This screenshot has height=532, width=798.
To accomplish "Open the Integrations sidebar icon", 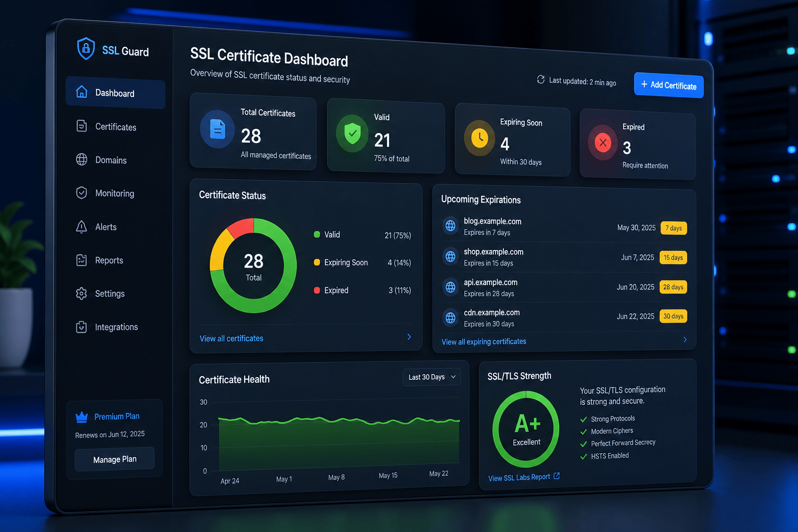I will 82,327.
